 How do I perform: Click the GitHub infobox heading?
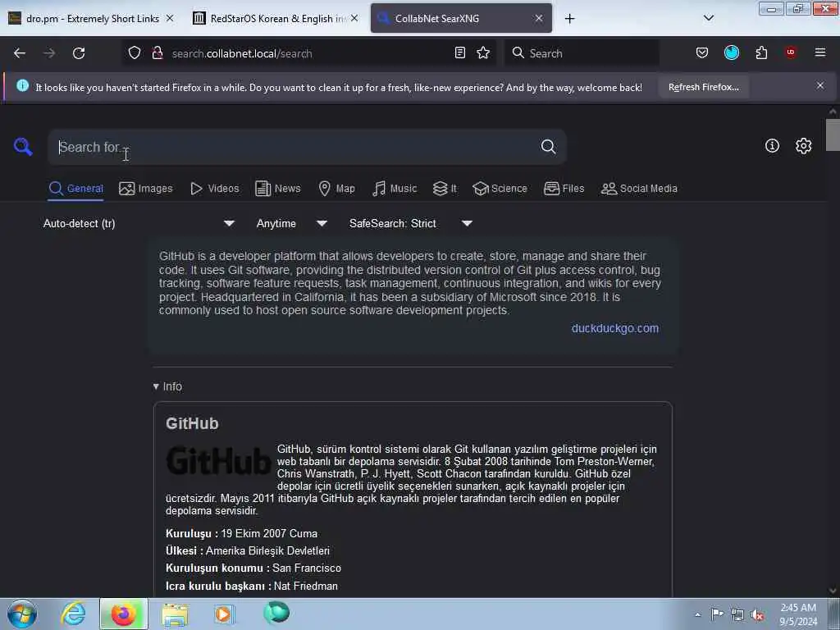tap(192, 423)
